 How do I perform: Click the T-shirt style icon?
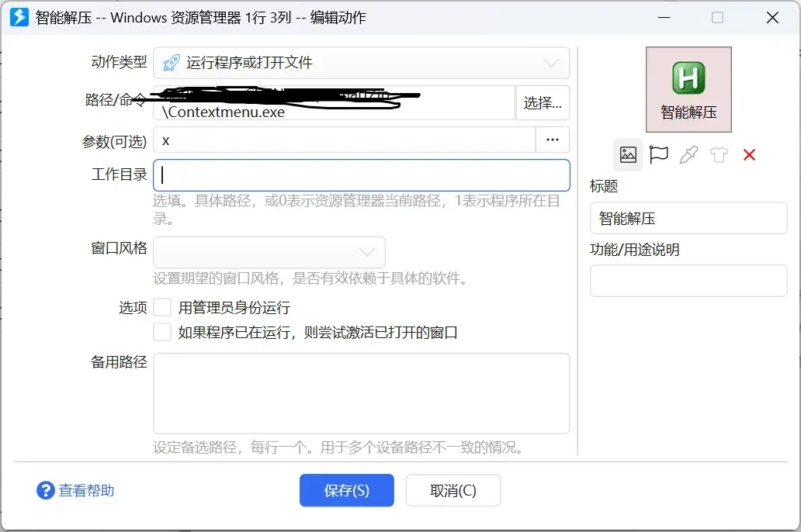click(x=719, y=154)
